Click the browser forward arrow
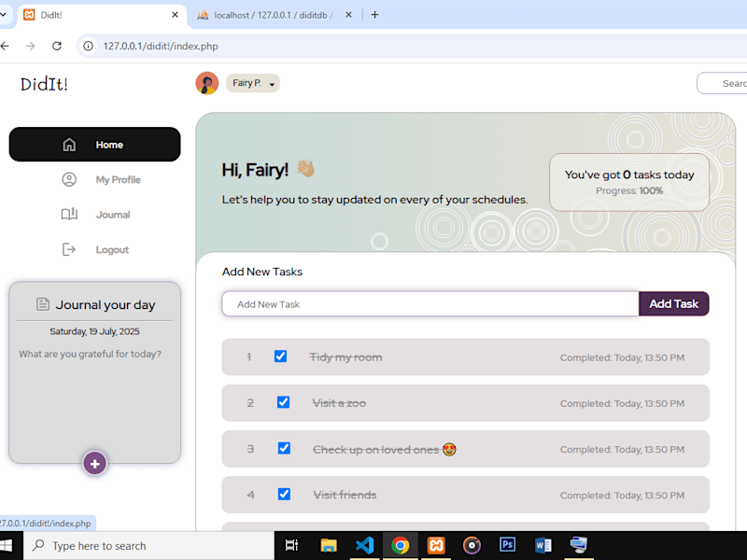Viewport: 747px width, 560px height. coord(31,46)
